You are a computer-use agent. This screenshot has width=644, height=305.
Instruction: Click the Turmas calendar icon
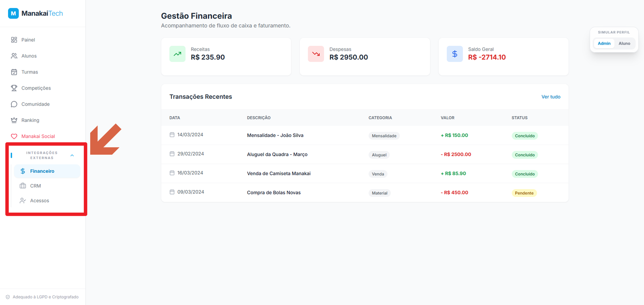(14, 72)
